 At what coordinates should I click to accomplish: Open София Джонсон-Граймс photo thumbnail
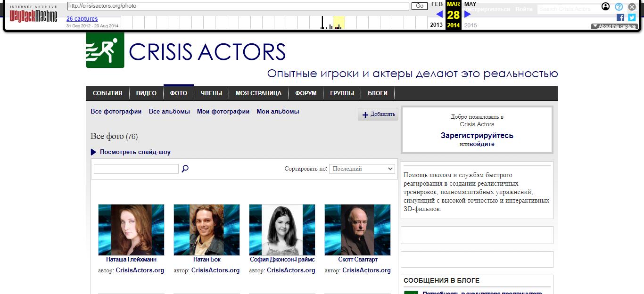tap(282, 230)
